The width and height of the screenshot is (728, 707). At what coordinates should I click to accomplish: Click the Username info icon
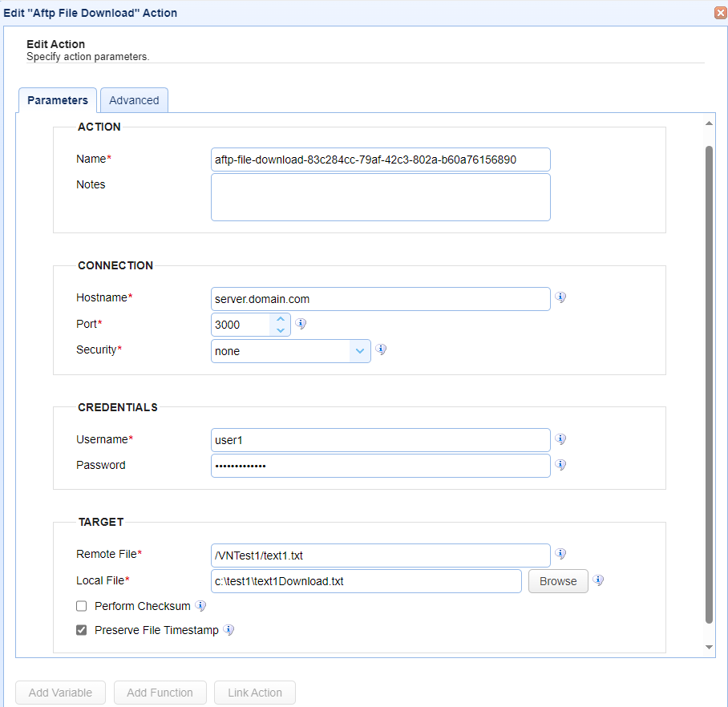click(560, 439)
